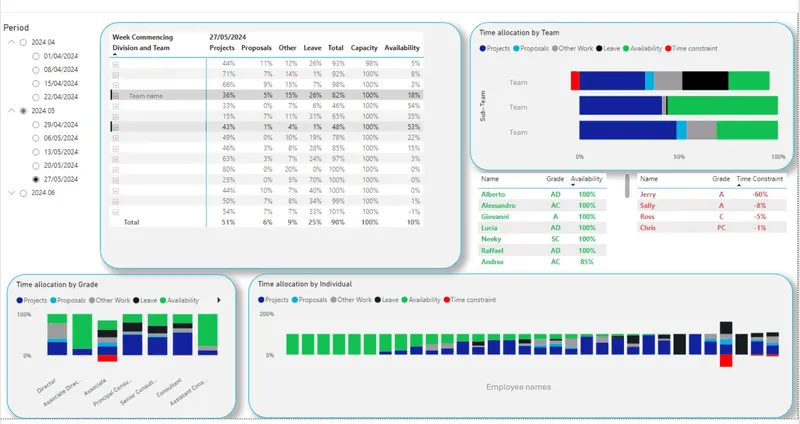Expand the matrix row showing 33% Projects

pos(116,106)
